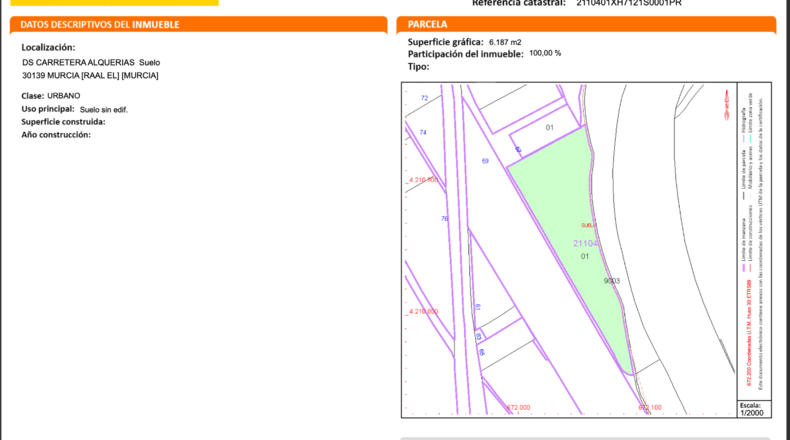Click the purple block number '21104' on map

585,243
